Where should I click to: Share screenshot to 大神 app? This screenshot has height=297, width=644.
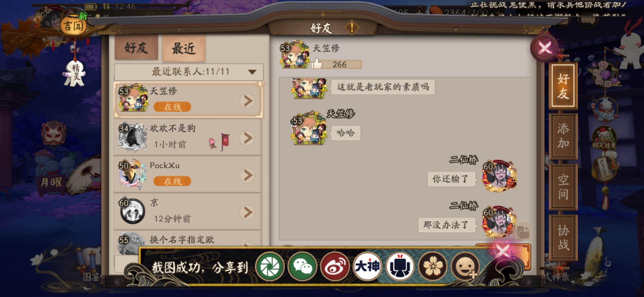(x=367, y=266)
